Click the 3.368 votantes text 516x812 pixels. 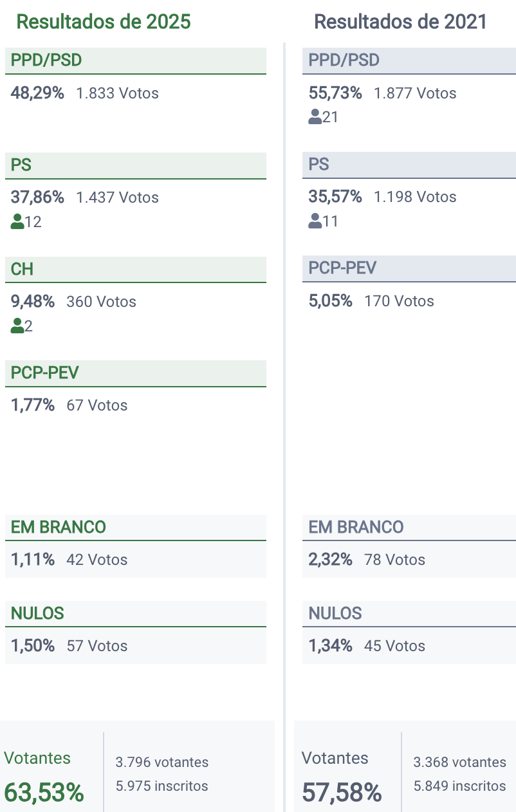pyautogui.click(x=459, y=762)
